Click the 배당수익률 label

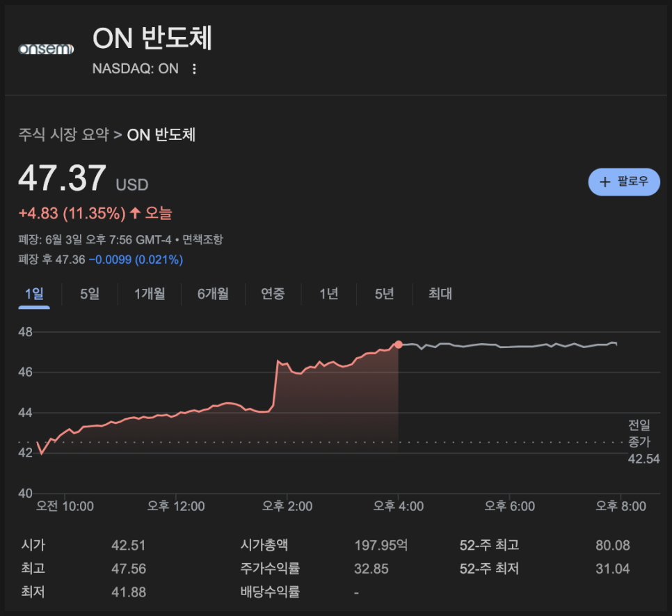(x=270, y=592)
